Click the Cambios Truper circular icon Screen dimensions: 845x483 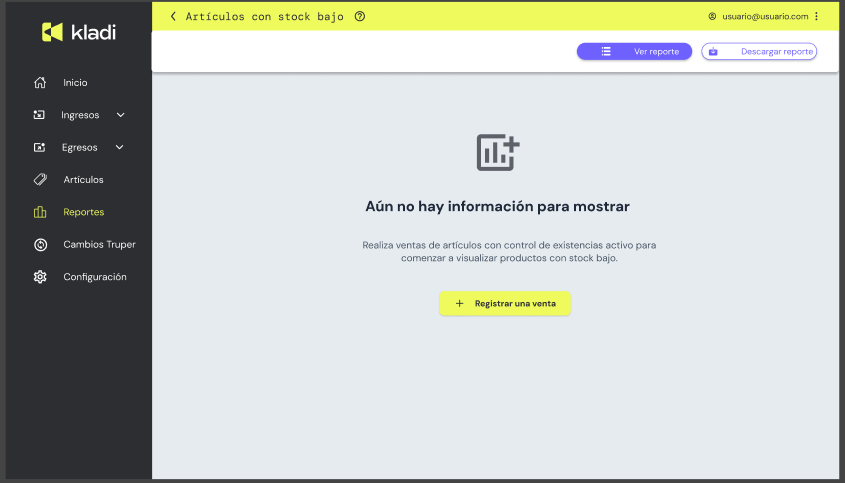click(40, 244)
